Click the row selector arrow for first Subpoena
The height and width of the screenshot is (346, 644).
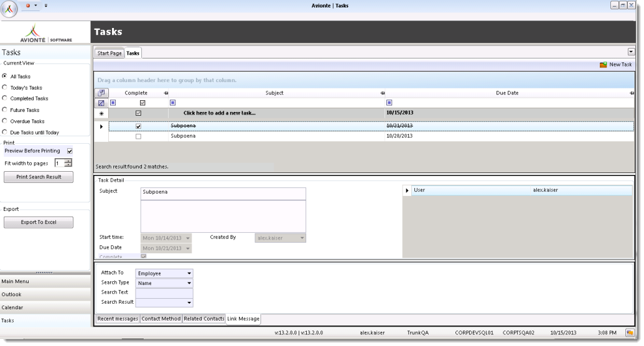(101, 126)
